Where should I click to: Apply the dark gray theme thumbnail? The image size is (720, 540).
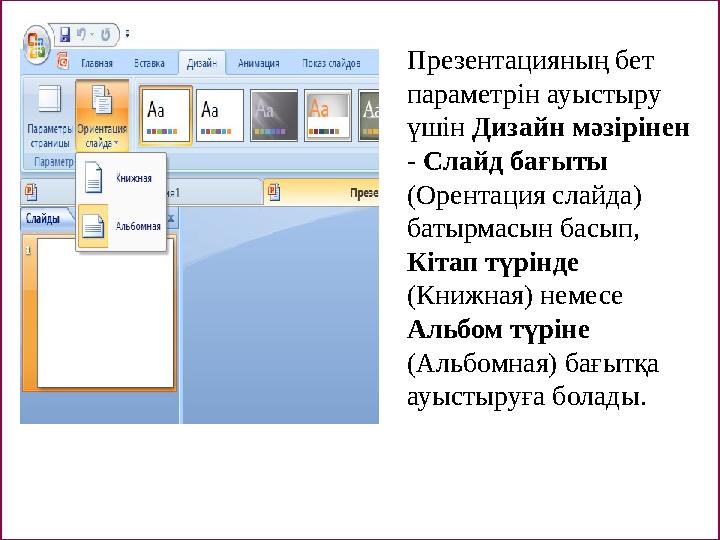point(274,115)
